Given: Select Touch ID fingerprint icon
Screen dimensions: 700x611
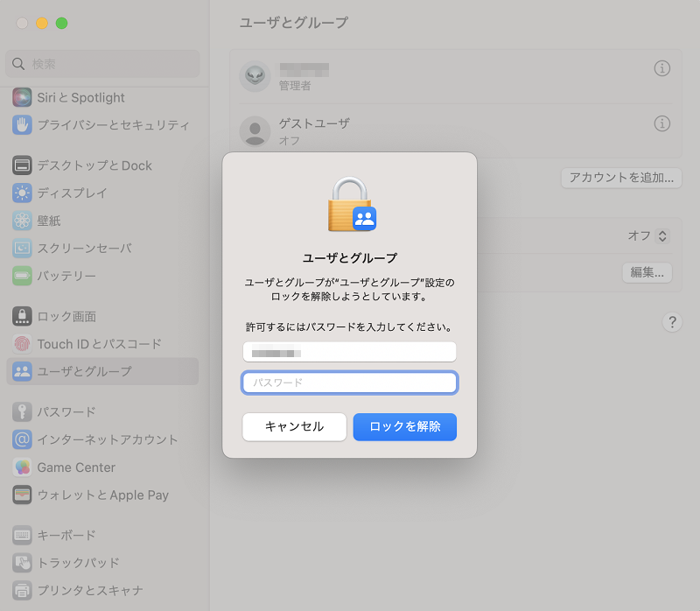Looking at the screenshot, I should click(22, 344).
